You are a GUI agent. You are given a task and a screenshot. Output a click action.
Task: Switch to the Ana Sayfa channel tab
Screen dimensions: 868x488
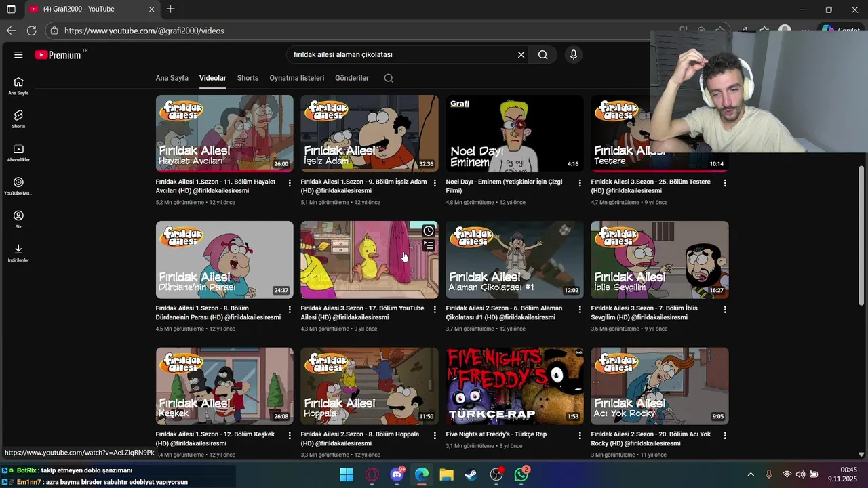pos(172,78)
